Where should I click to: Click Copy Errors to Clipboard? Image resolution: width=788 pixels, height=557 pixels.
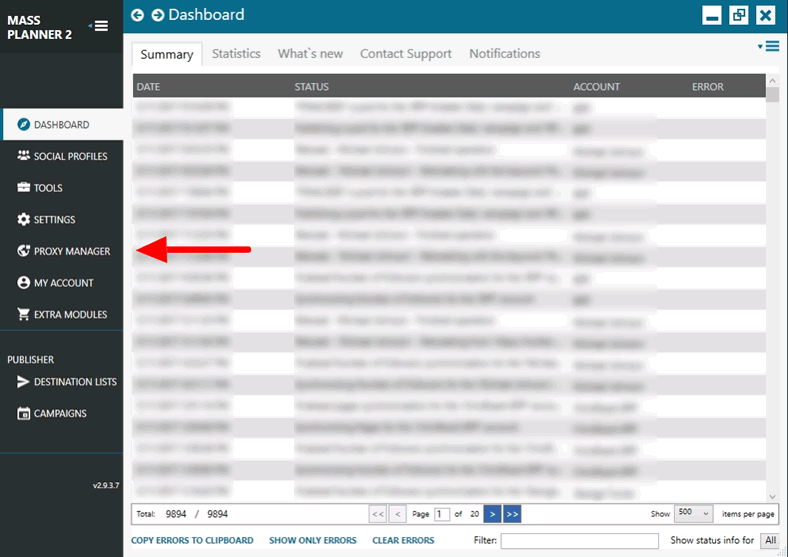point(192,540)
